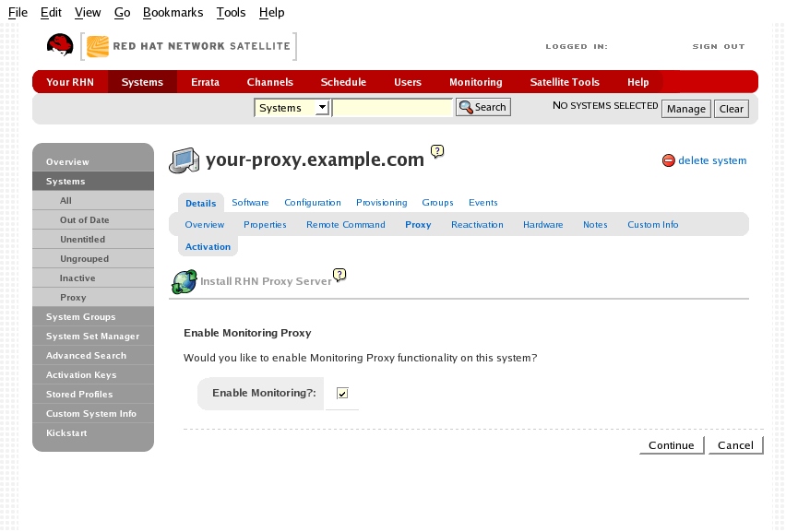Open the Edit menu
The image size is (786, 532).
coord(51,12)
